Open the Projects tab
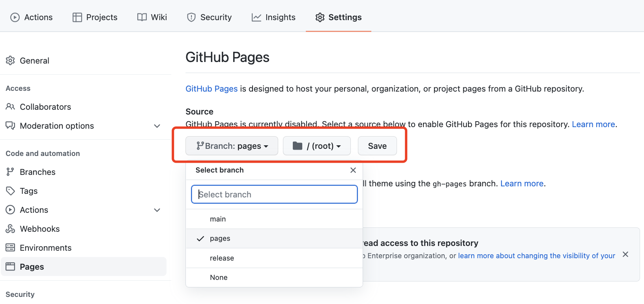Viewport: 644px width, 304px height. tap(95, 17)
